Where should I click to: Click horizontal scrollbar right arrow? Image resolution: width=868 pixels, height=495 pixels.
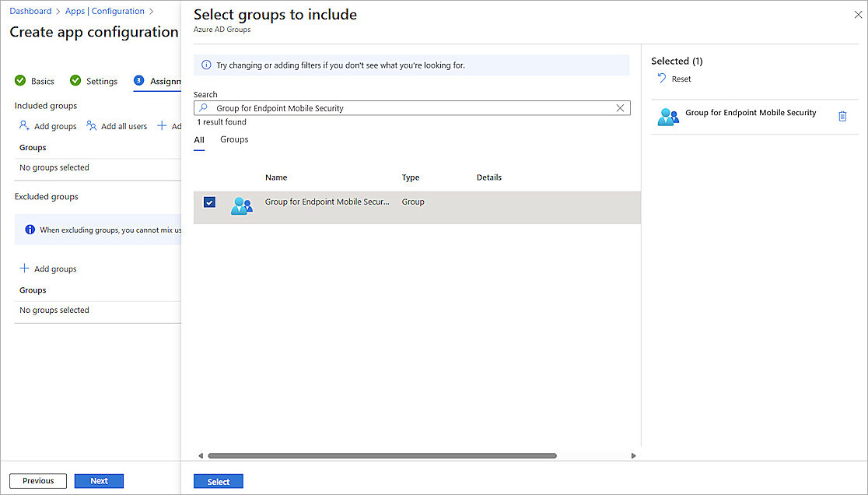click(633, 455)
